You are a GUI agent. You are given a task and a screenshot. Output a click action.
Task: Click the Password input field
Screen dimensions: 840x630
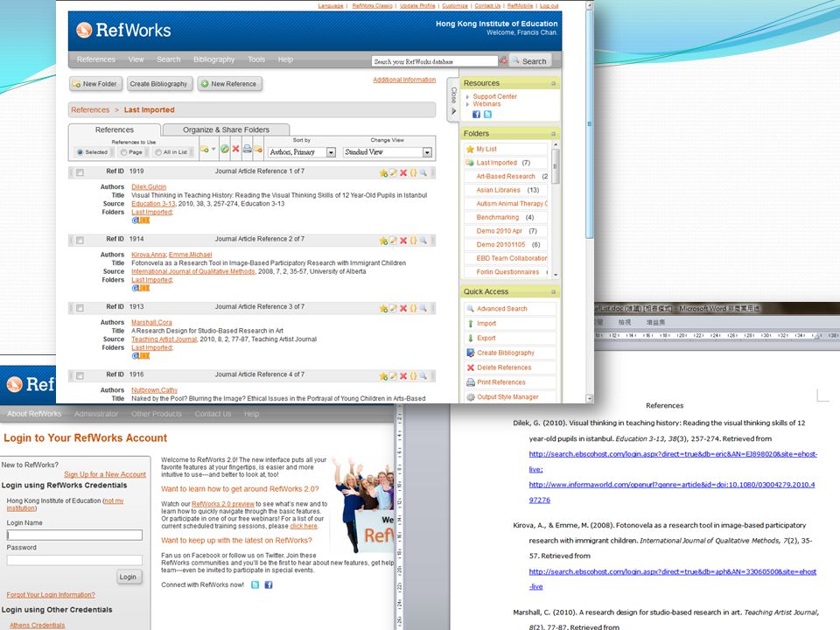tap(74, 560)
